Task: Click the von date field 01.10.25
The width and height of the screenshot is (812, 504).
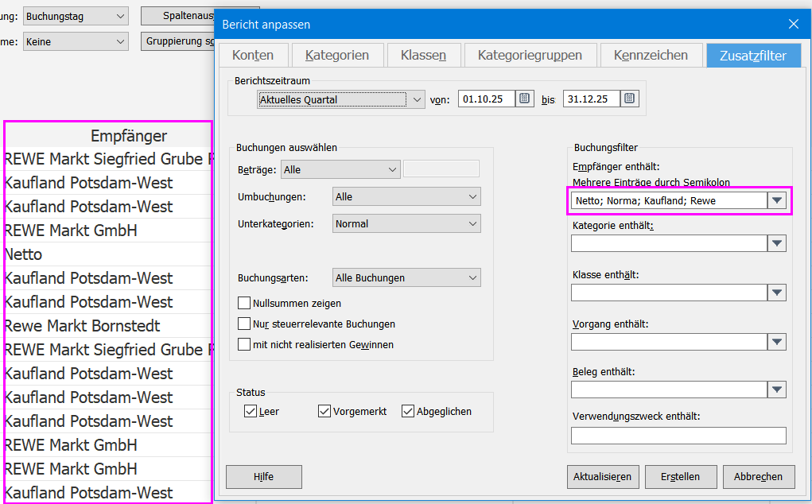Action: pyautogui.click(x=486, y=99)
